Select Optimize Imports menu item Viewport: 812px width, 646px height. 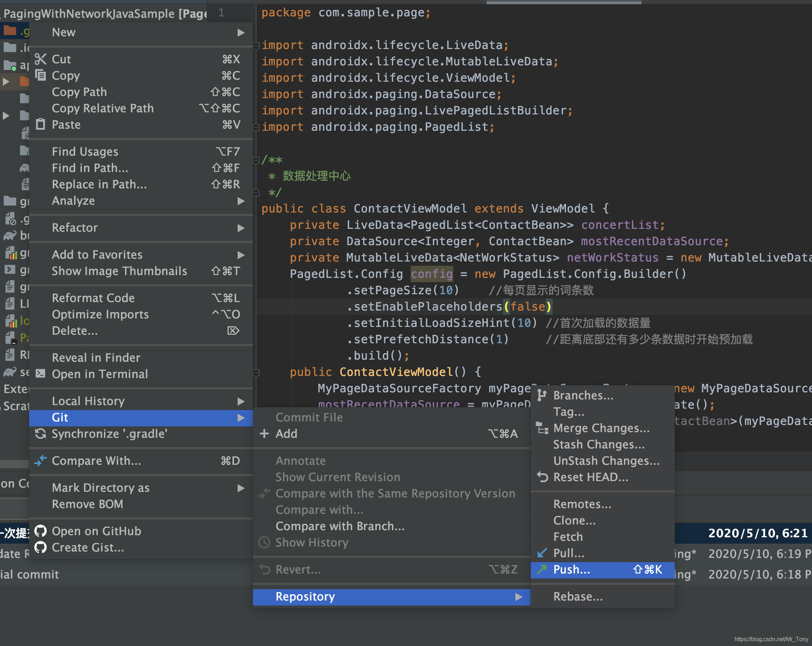click(x=141, y=314)
